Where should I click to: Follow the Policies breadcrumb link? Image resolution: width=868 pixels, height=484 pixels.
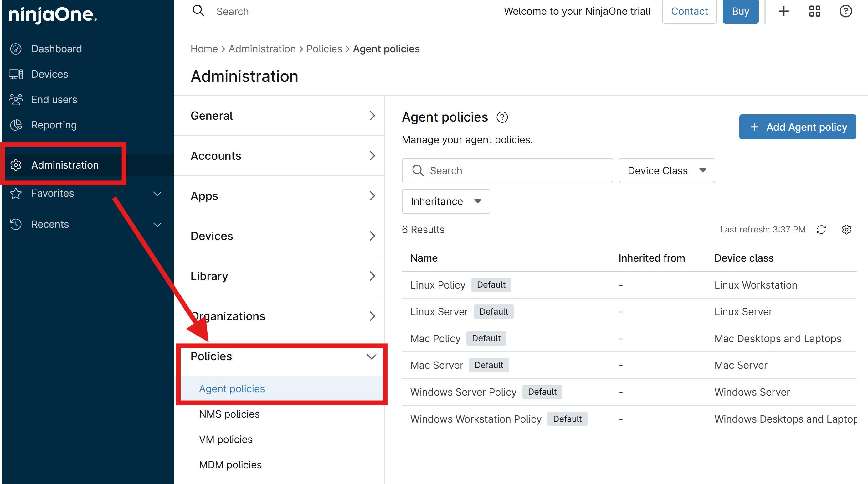tap(324, 49)
